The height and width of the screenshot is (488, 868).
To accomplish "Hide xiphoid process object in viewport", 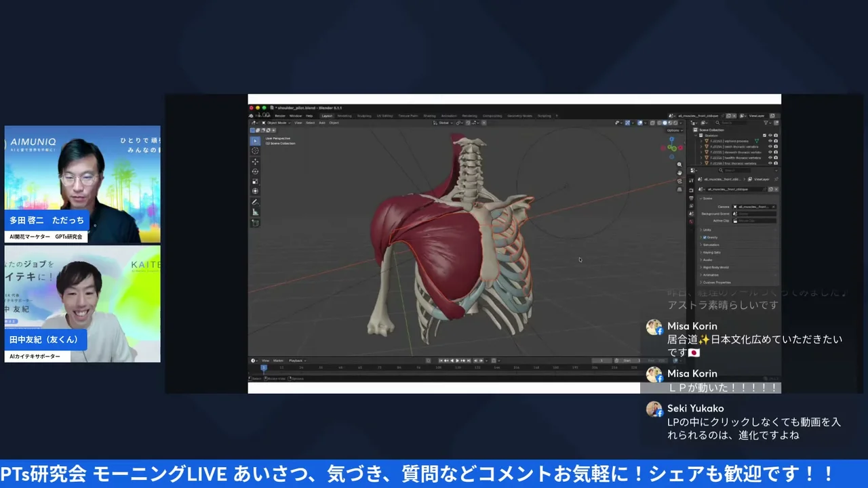I will pos(770,141).
